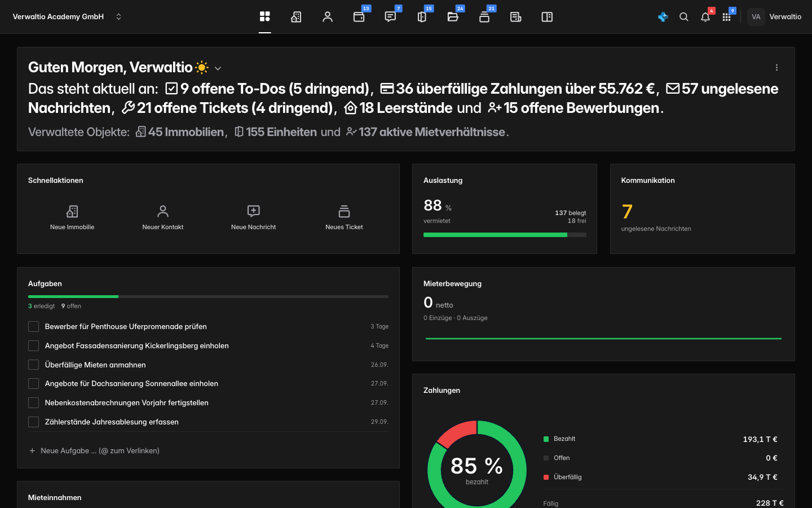
Task: Open the three-dot menu of greeting card
Action: click(x=776, y=68)
